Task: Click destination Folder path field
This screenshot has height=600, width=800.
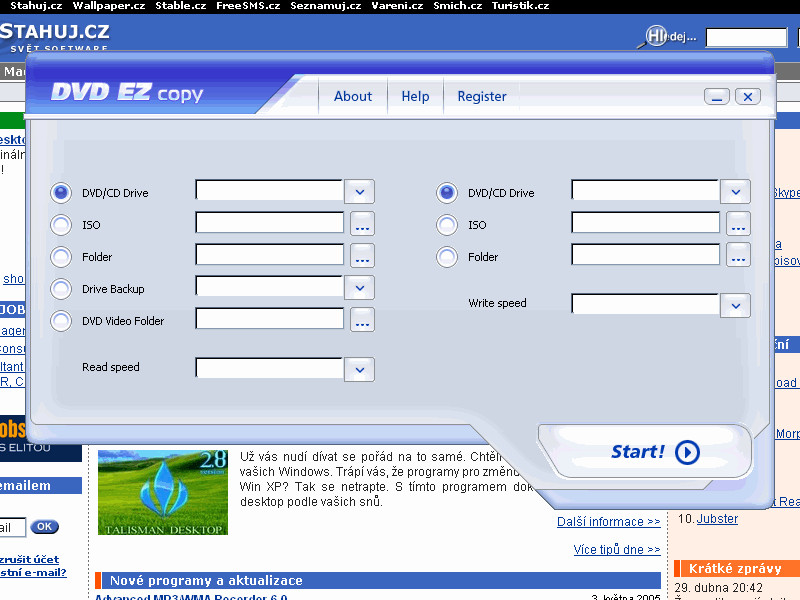Action: point(646,255)
